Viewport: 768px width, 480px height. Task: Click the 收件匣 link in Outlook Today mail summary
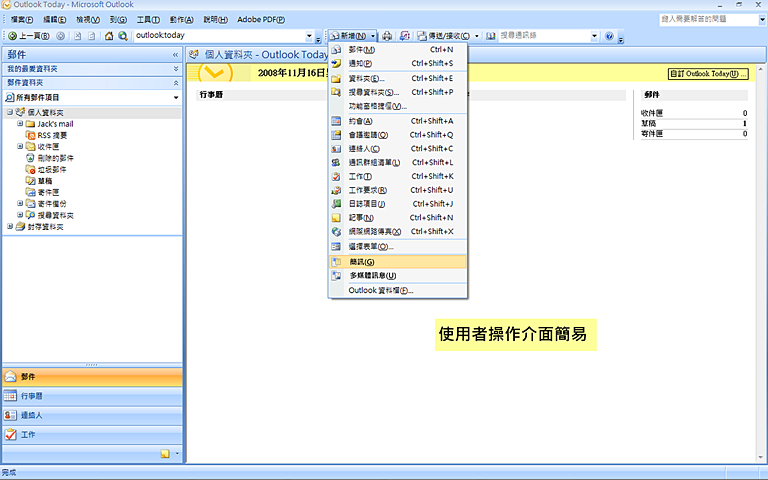652,113
